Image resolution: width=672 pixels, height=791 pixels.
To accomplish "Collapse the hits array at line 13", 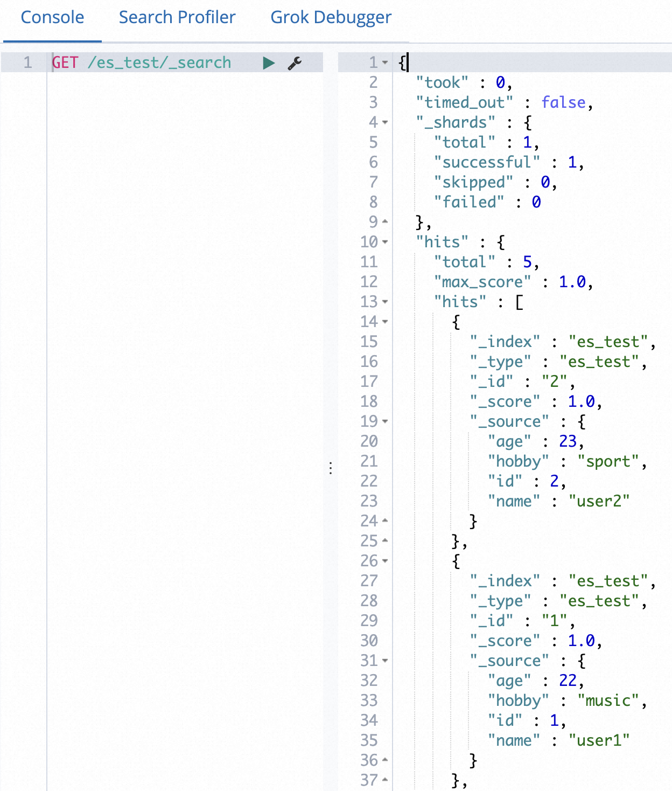I will pos(385,302).
